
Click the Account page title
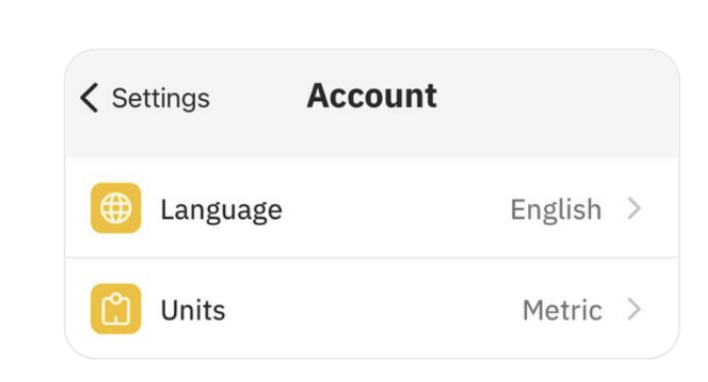[x=372, y=96]
